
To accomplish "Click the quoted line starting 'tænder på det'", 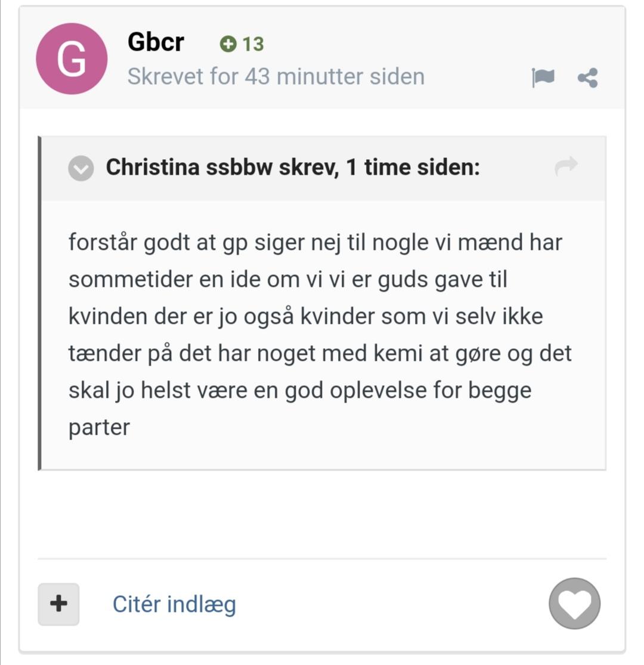I will [x=320, y=353].
